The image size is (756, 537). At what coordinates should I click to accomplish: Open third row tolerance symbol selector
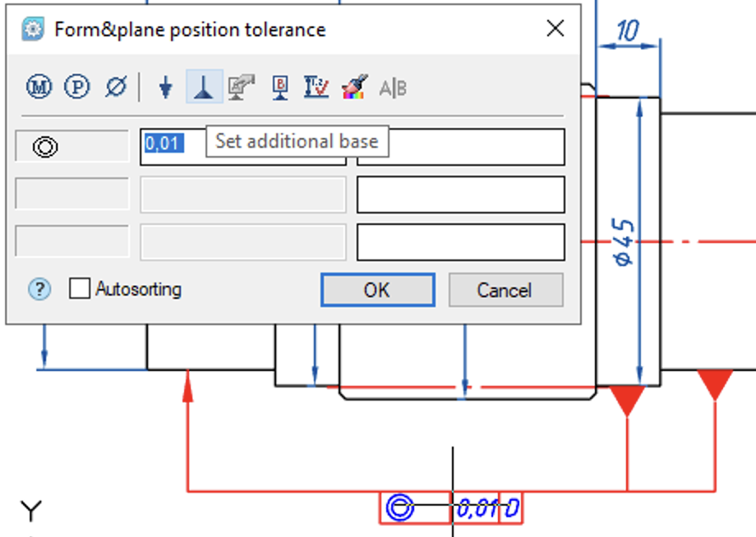(x=72, y=242)
